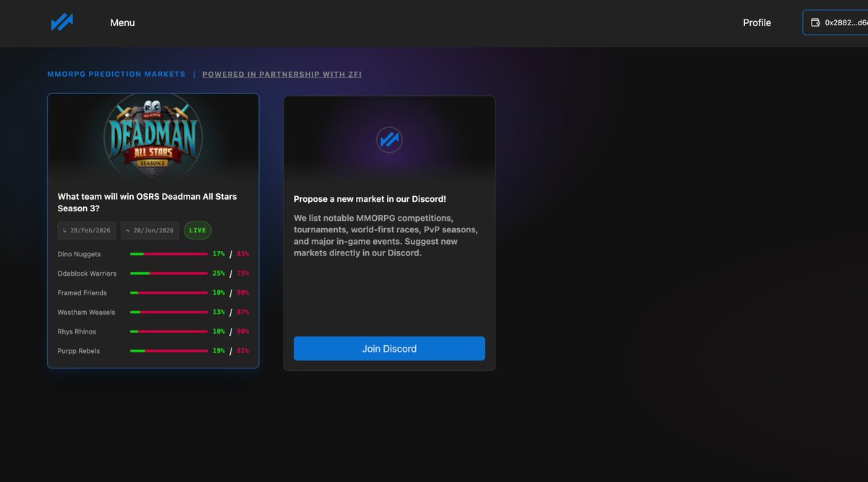Click the 13% yes value for Westham Weasels
Image resolution: width=868 pixels, height=482 pixels.
[218, 313]
